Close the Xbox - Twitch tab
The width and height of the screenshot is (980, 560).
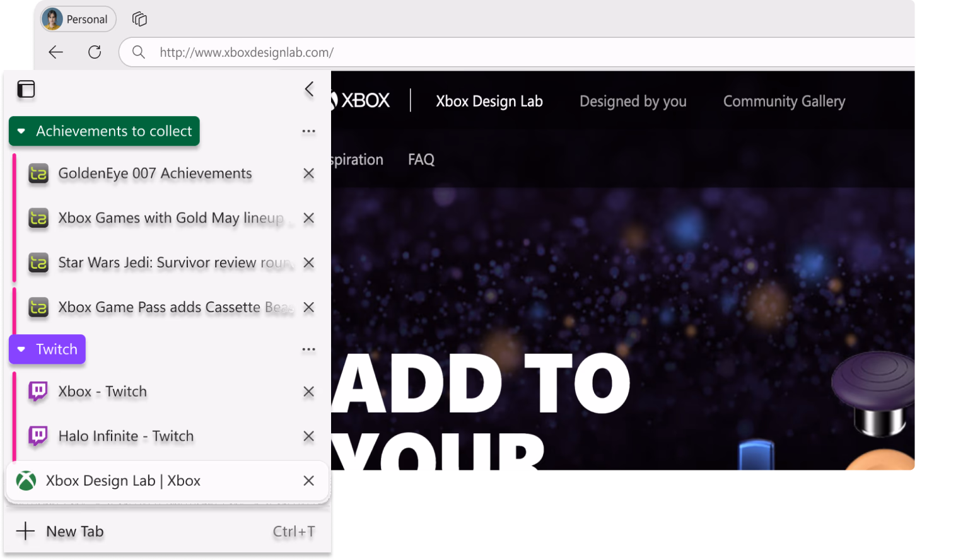pos(308,392)
